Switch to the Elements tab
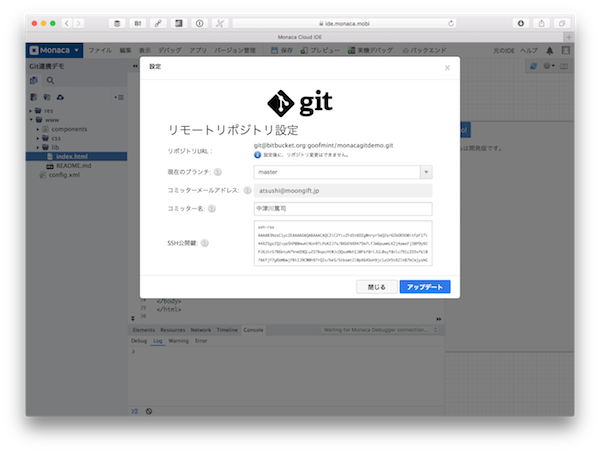This screenshot has width=600, height=453. click(143, 330)
